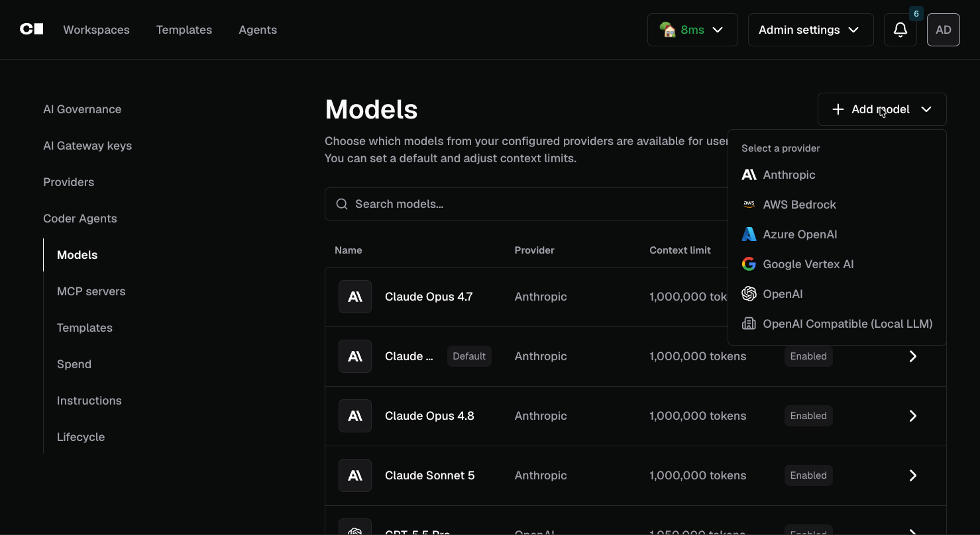Expand the 8ms proxy latency dropdown
The height and width of the screenshot is (535, 980).
coord(692,30)
